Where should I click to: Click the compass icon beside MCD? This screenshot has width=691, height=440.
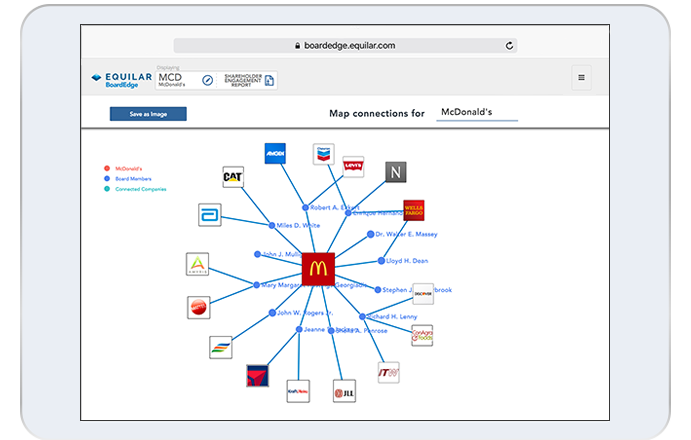click(208, 80)
